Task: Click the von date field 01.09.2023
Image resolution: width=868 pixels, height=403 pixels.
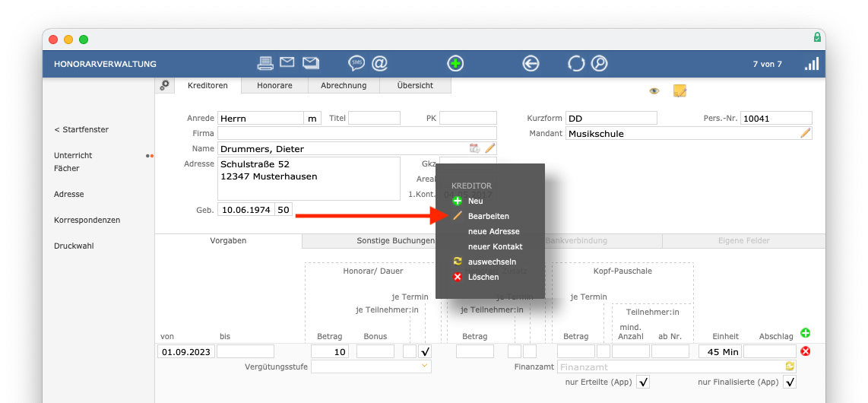Action: pos(186,351)
